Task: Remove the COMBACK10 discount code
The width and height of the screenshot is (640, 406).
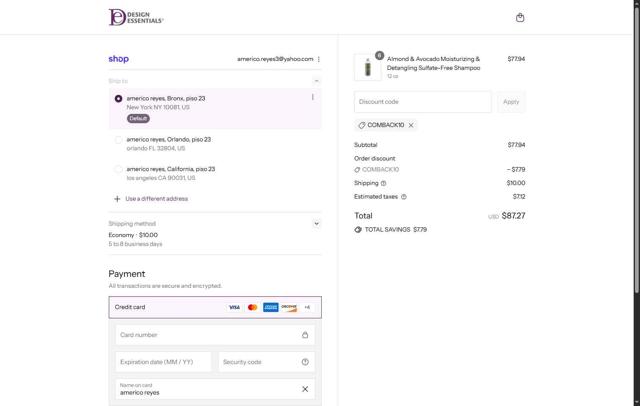Action: [411, 125]
